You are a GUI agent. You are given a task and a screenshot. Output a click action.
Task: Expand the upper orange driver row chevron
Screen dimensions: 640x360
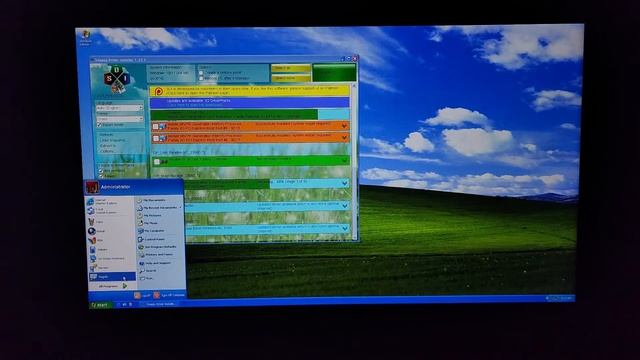point(344,126)
